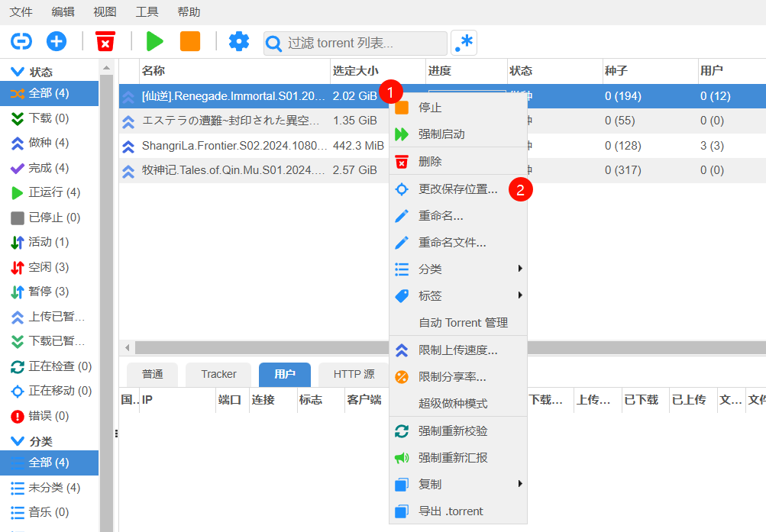Open the 工具 menu
The width and height of the screenshot is (766, 532).
(x=145, y=11)
